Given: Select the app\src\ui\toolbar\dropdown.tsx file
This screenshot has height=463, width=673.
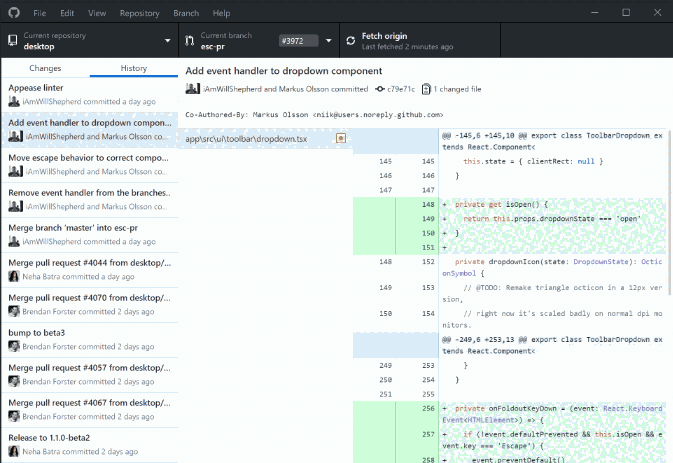Looking at the screenshot, I should (x=266, y=139).
